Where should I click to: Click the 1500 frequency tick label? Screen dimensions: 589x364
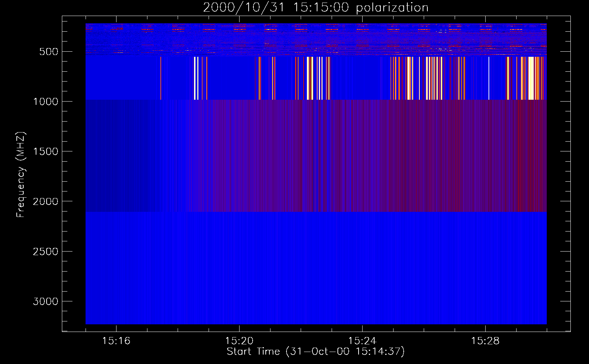click(x=46, y=151)
